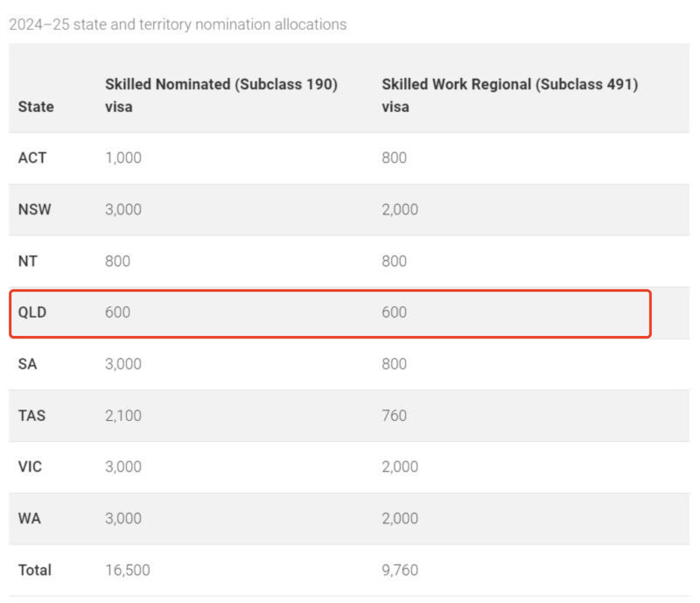Click the ACT Subclass 190 value 1,000

point(123,158)
